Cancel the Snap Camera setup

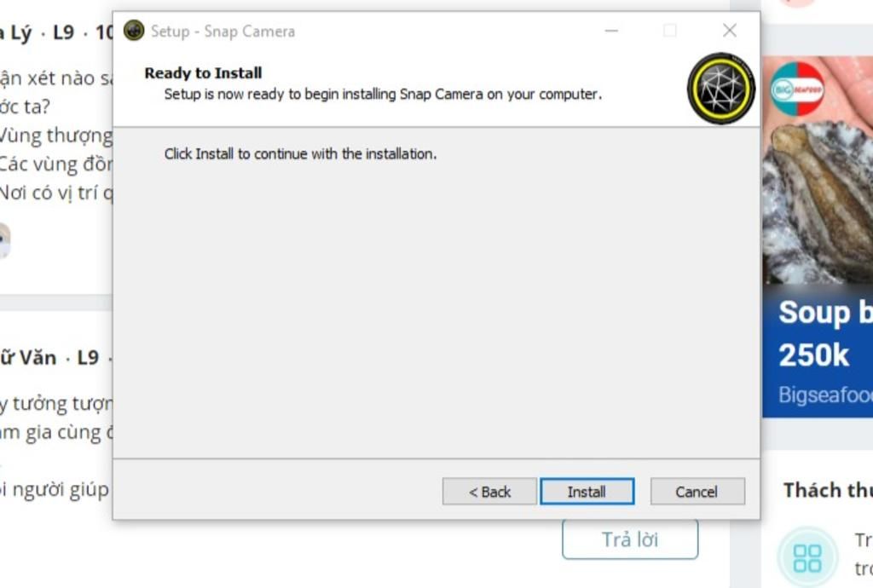pyautogui.click(x=697, y=492)
